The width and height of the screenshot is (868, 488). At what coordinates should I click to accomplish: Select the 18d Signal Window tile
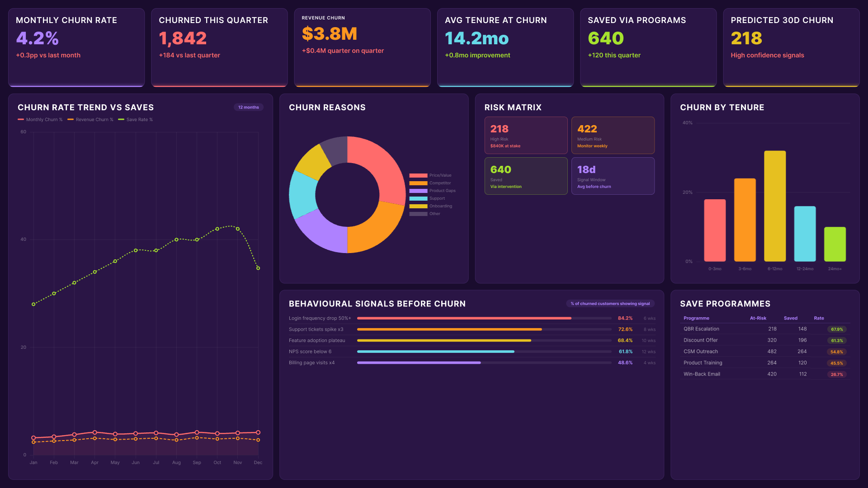[613, 176]
